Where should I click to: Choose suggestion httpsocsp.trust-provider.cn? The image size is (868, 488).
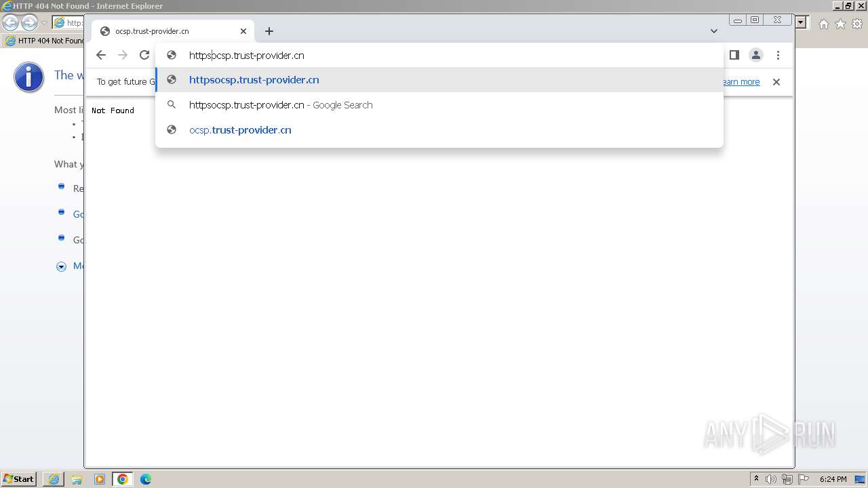(439, 80)
